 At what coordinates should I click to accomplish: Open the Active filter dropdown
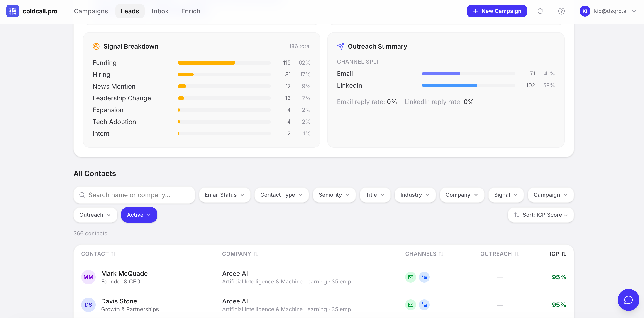pyautogui.click(x=139, y=215)
